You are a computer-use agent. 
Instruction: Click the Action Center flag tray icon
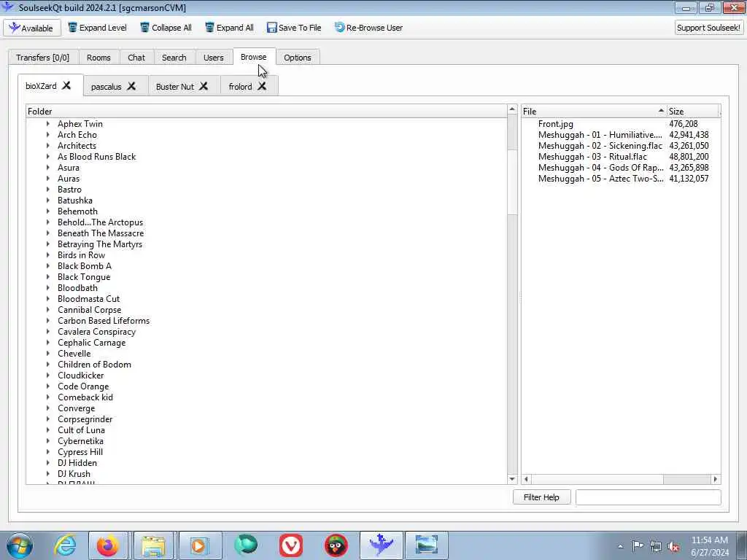coord(638,546)
